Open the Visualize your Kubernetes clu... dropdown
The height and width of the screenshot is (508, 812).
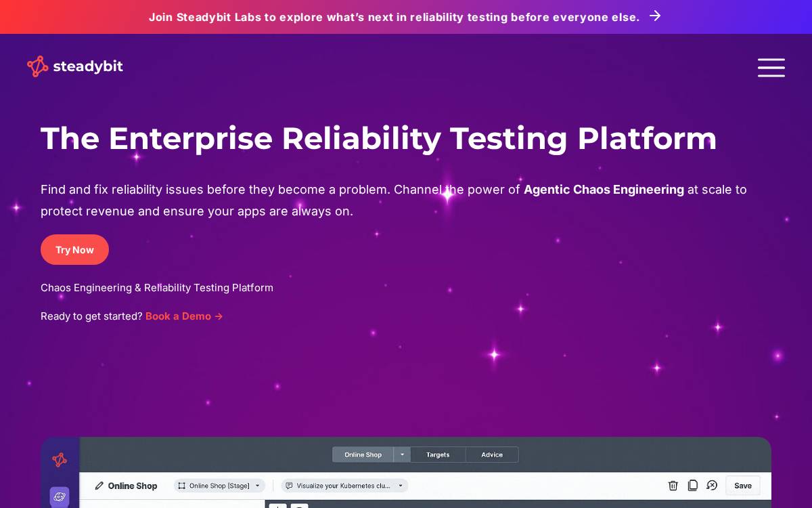tap(344, 486)
